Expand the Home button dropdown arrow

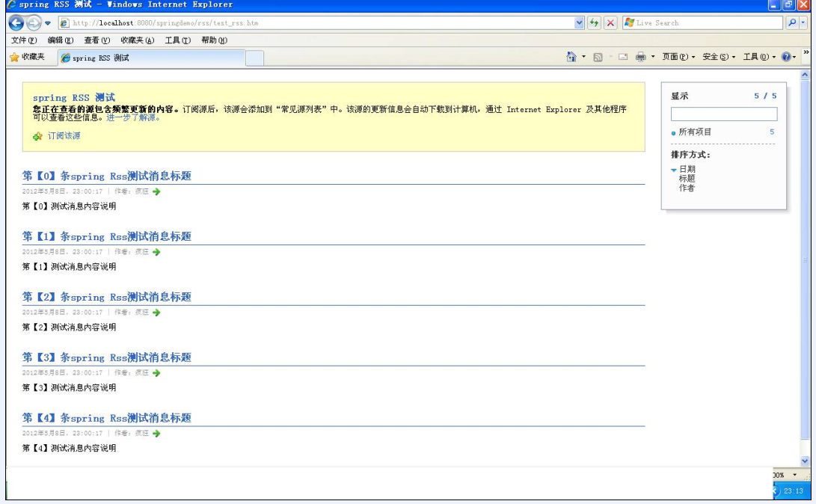click(583, 57)
